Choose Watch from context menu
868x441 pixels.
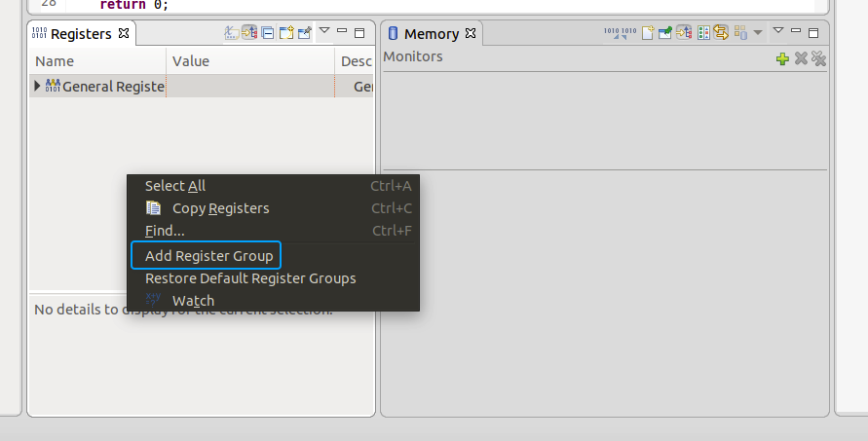(x=274, y=301)
